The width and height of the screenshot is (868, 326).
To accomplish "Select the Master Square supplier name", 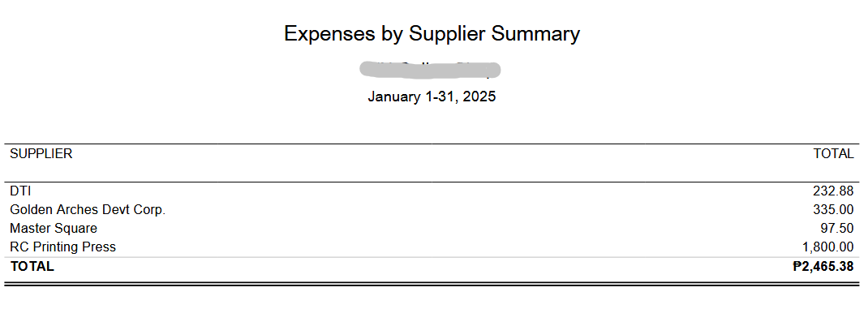I will coord(54,229).
